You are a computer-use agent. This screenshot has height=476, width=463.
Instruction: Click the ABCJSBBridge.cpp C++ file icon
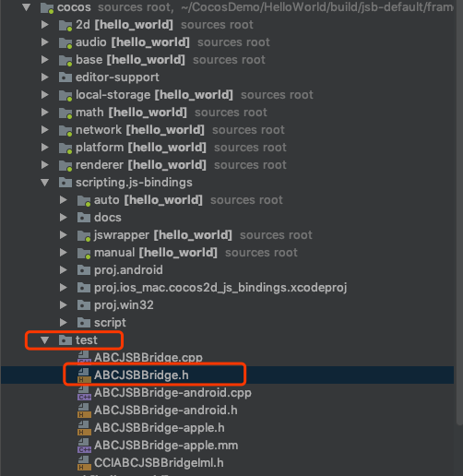[84, 357]
